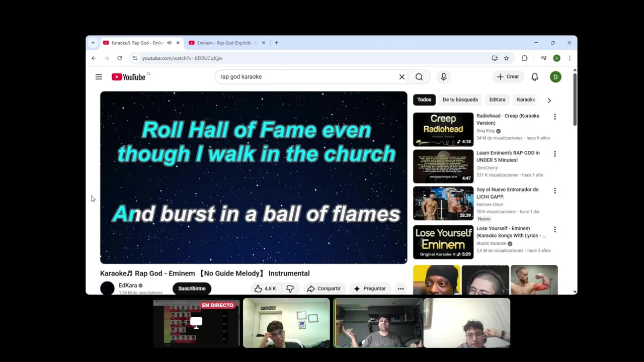Image resolution: width=644 pixels, height=362 pixels.
Task: Open Lose Yourself - Eminem karaoke title
Action: coord(511,232)
